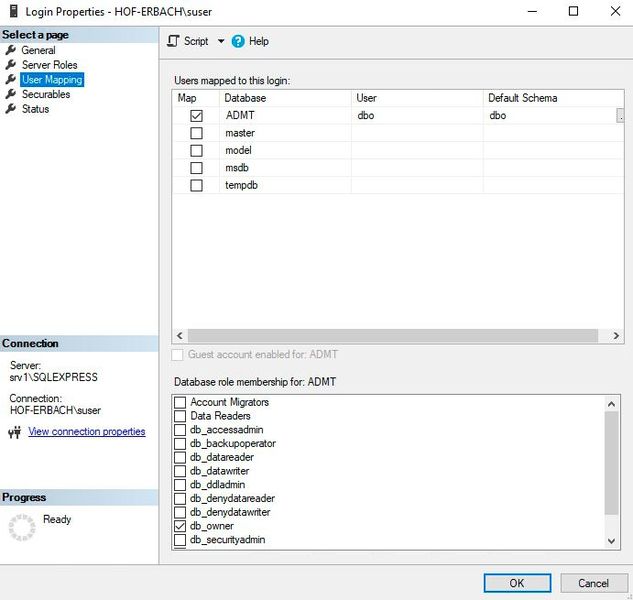633x600 pixels.
Task: Enable the Data Readers role
Action: pos(180,416)
